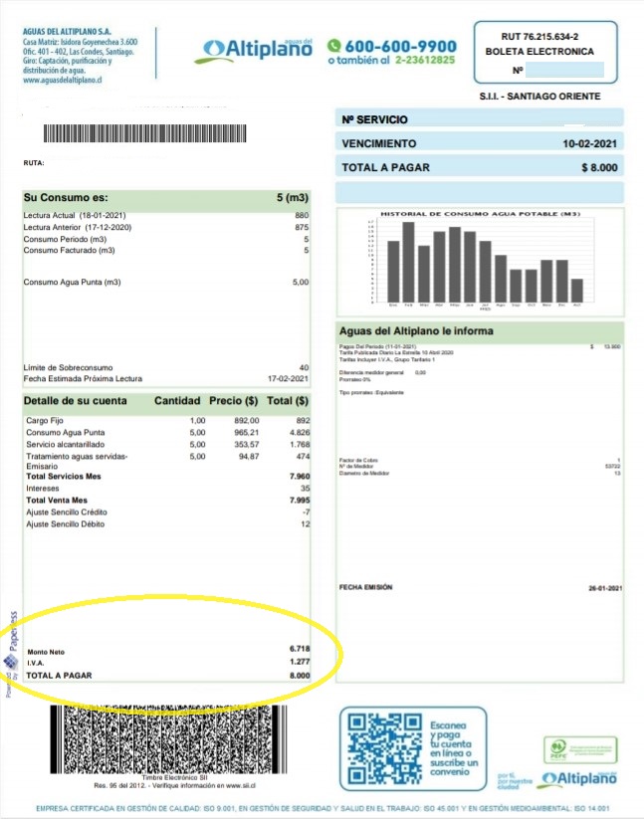Select the total 4.826 for Consumo Agua Punta
The height and width of the screenshot is (819, 644).
pos(300,433)
